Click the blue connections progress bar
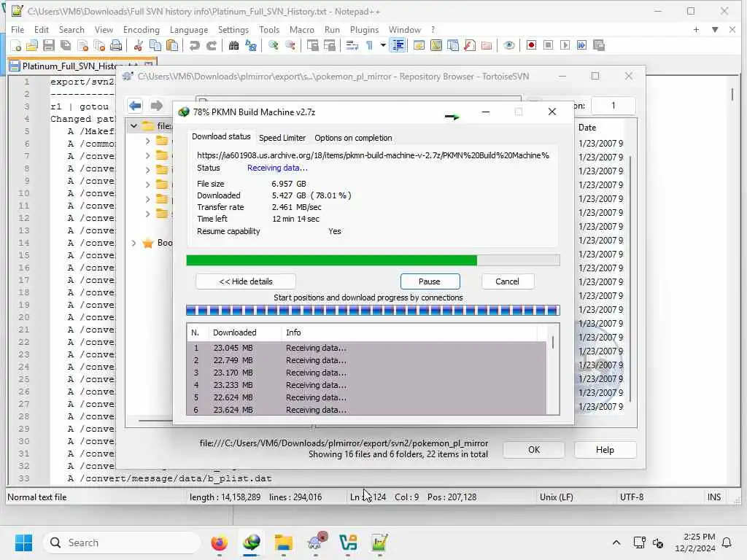Image resolution: width=747 pixels, height=560 pixels. coord(373,311)
